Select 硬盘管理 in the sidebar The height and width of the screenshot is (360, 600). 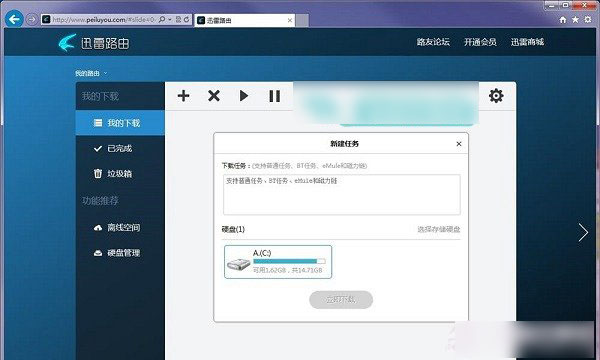coord(120,253)
